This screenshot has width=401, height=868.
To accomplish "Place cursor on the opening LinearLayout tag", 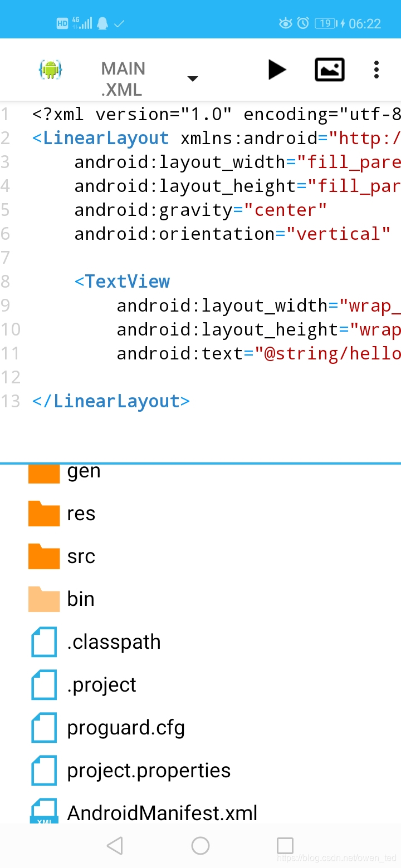I will [x=101, y=138].
